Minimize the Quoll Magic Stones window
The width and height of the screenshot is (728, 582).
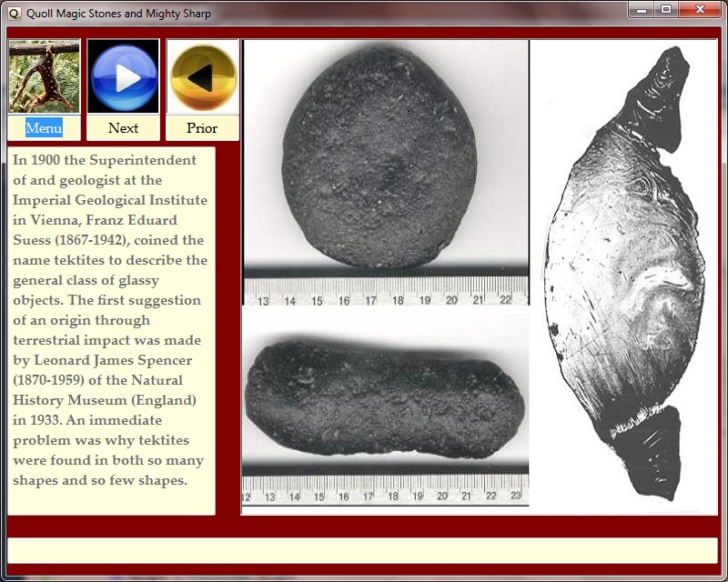click(x=642, y=10)
